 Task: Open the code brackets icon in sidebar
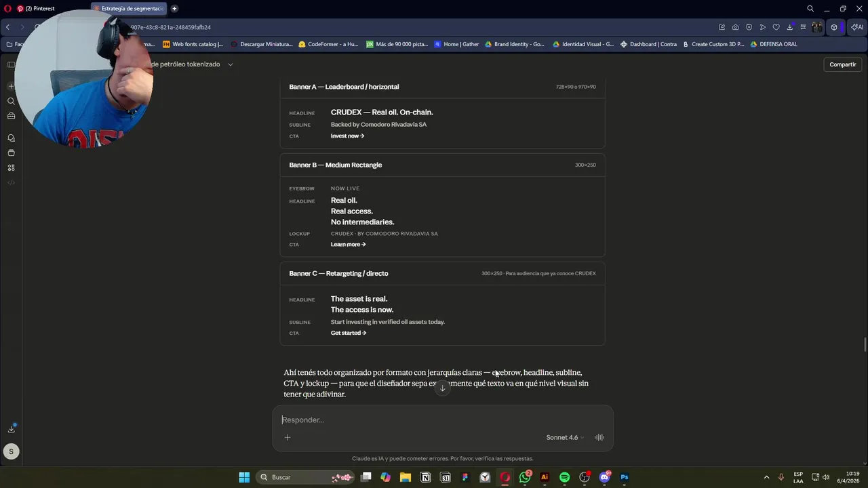11,182
